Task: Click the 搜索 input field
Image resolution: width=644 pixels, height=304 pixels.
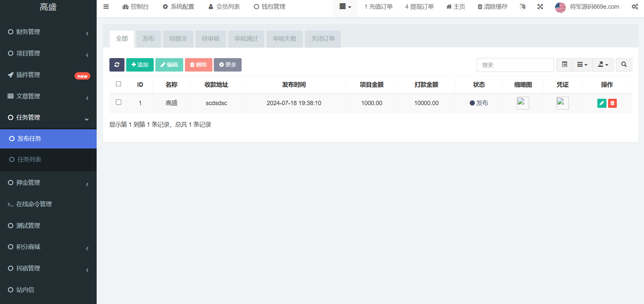Action: click(x=515, y=65)
